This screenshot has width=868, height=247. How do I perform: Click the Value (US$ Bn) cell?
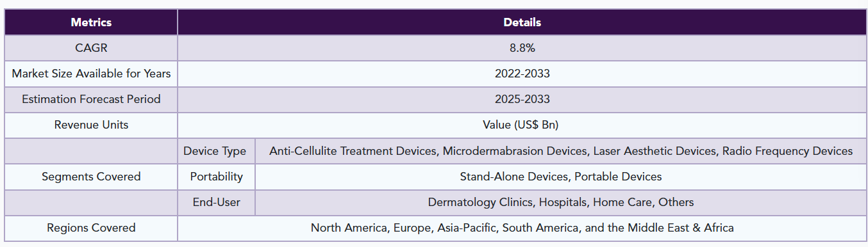click(x=522, y=125)
